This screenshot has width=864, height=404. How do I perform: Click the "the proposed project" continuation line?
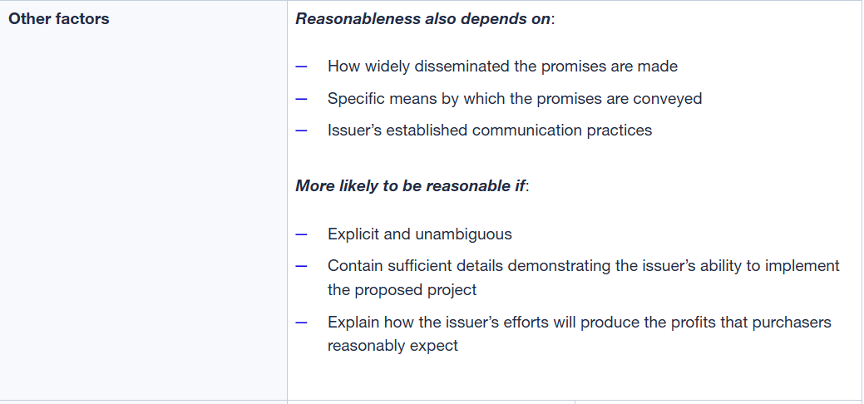[402, 290]
